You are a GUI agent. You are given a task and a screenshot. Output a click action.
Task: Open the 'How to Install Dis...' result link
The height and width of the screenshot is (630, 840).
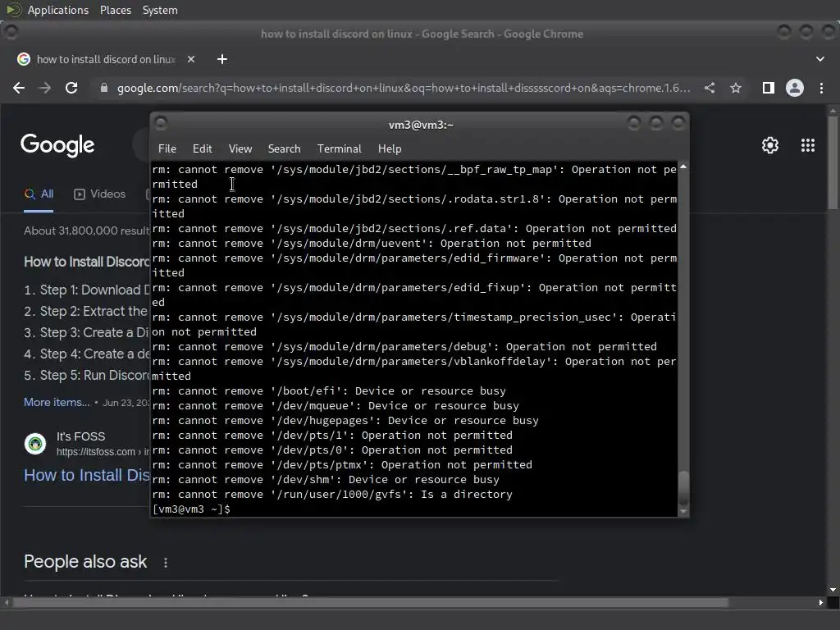(x=87, y=475)
